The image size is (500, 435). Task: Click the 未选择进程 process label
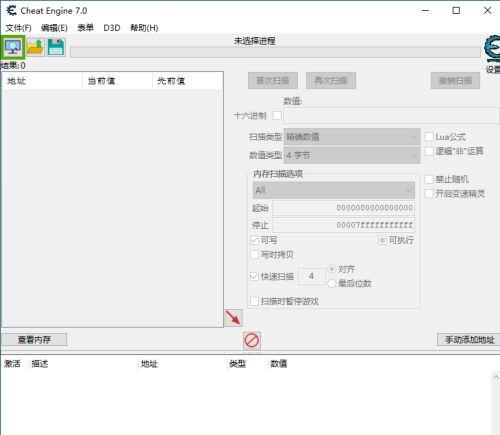click(x=255, y=41)
